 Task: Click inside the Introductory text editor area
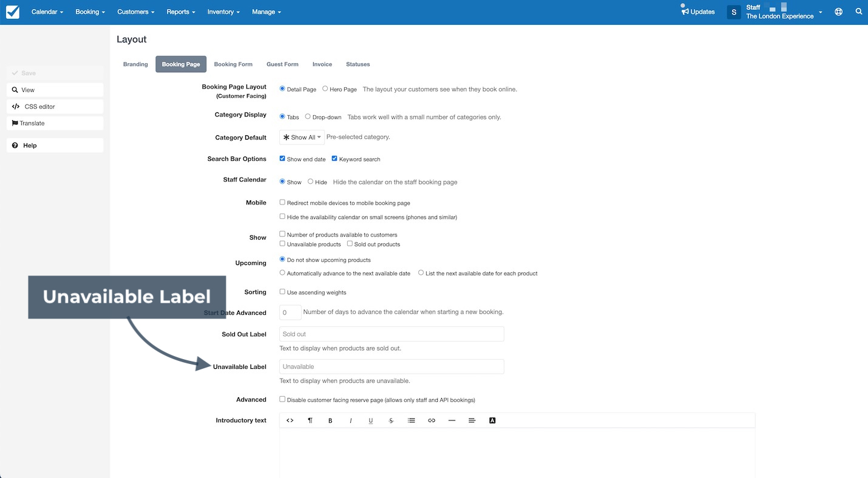tap(517, 452)
